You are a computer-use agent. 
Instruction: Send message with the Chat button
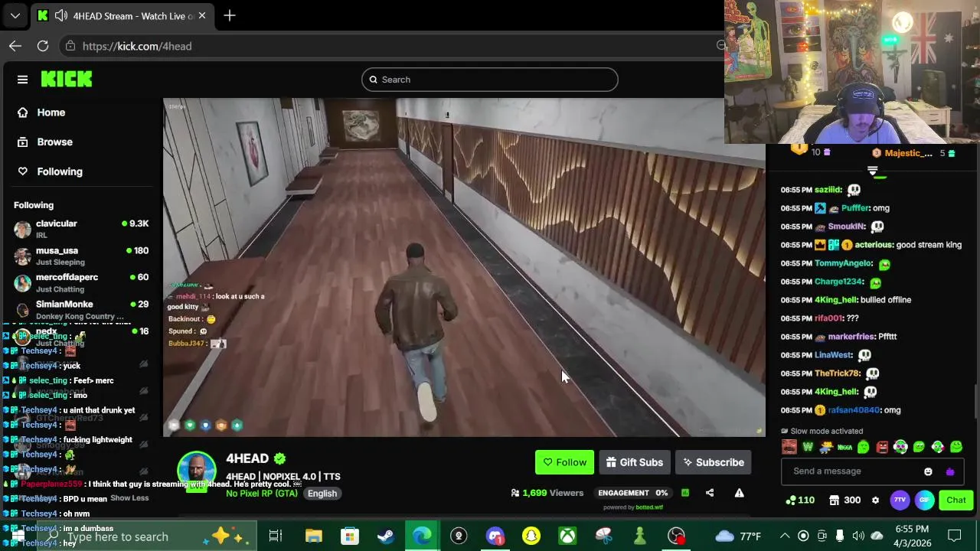(955, 500)
